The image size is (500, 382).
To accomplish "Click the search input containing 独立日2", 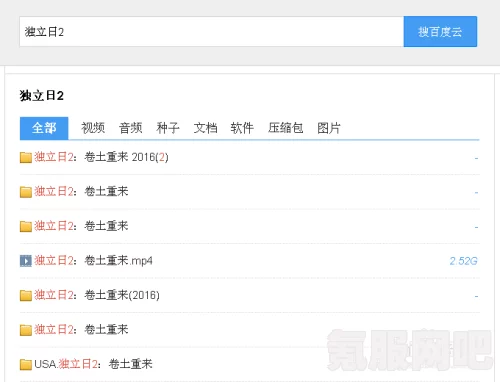I will pos(211,32).
